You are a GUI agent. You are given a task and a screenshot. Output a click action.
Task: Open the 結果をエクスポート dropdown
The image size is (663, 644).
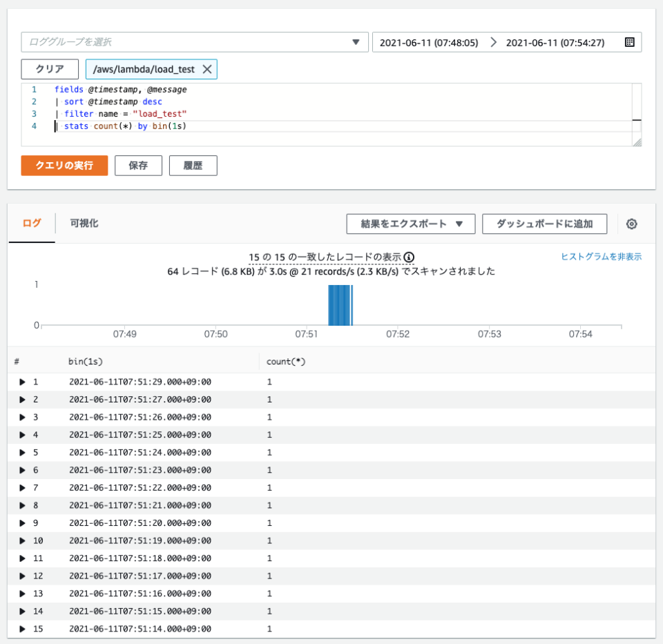click(411, 224)
